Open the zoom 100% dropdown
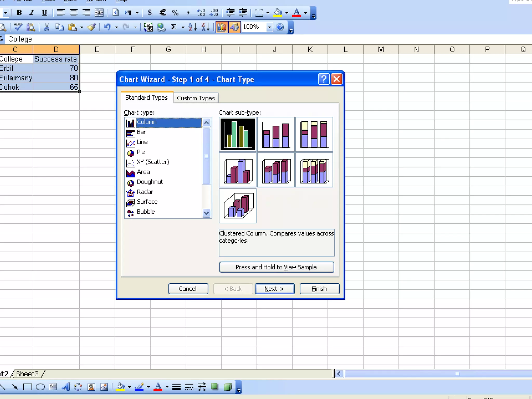 [x=269, y=27]
